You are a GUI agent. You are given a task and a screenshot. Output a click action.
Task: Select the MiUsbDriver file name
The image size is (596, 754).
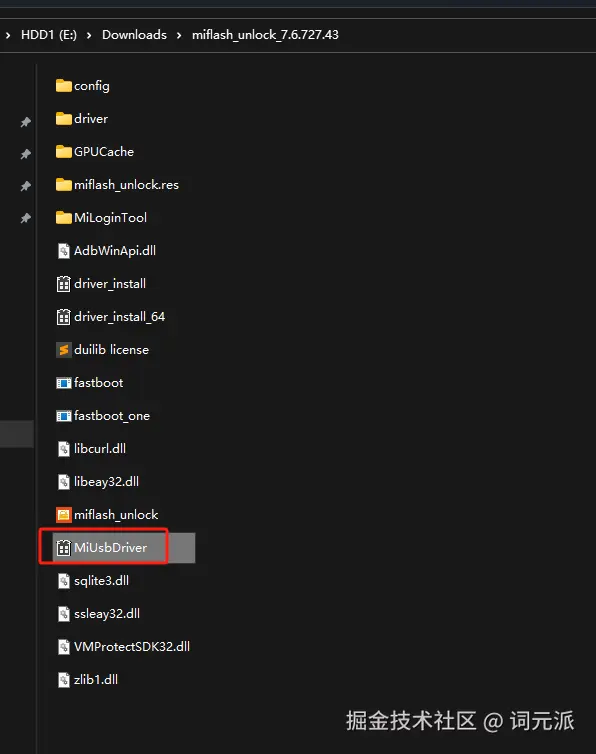[111, 548]
